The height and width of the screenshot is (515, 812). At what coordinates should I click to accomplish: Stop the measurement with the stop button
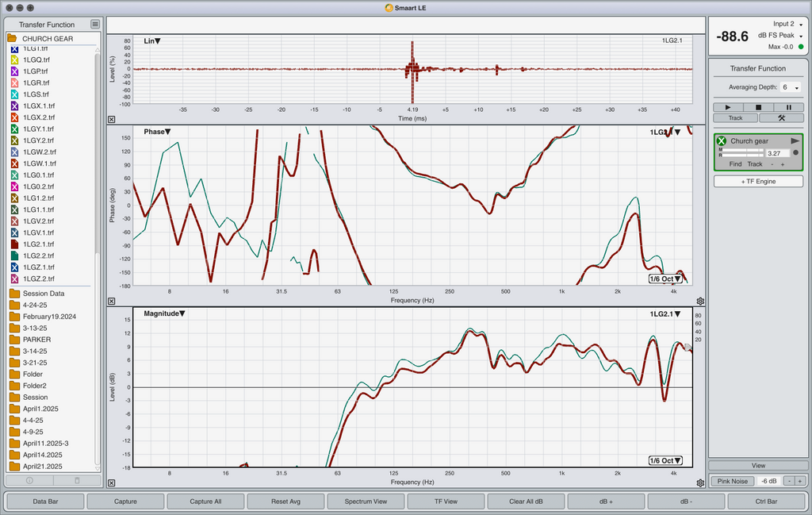point(758,107)
